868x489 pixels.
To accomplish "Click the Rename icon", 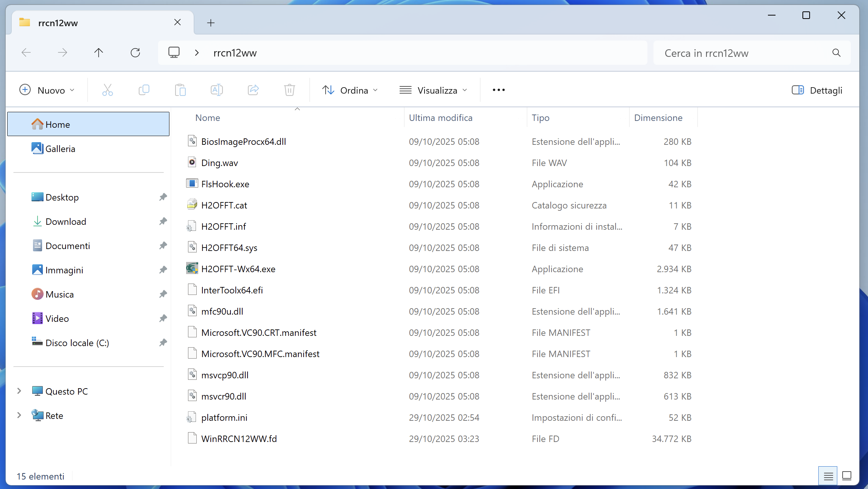I will (216, 90).
